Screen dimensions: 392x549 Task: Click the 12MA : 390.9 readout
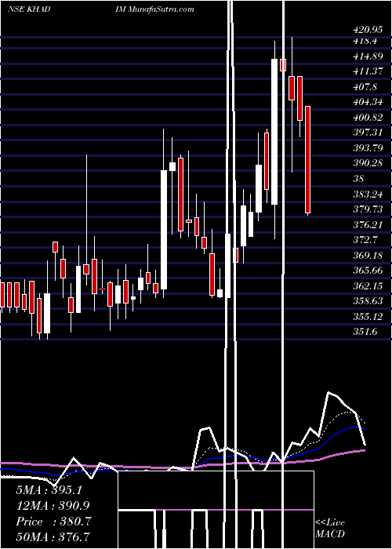click(53, 506)
